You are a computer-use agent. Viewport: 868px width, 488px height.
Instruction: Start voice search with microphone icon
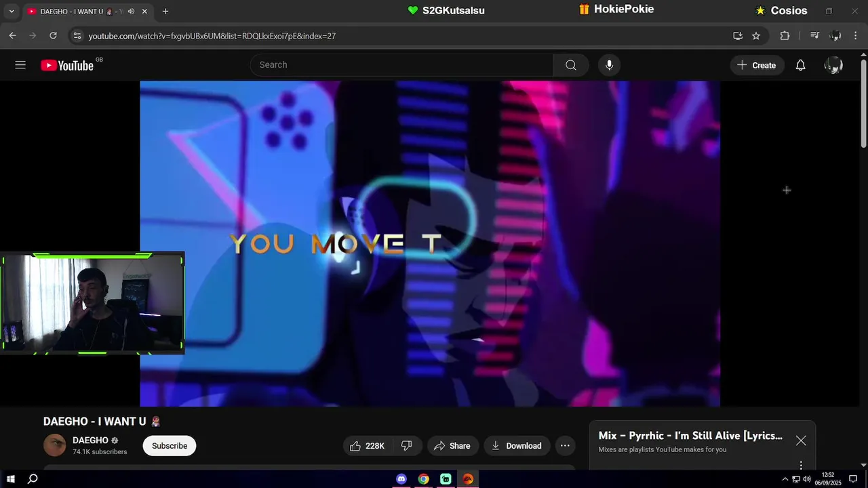click(x=609, y=65)
